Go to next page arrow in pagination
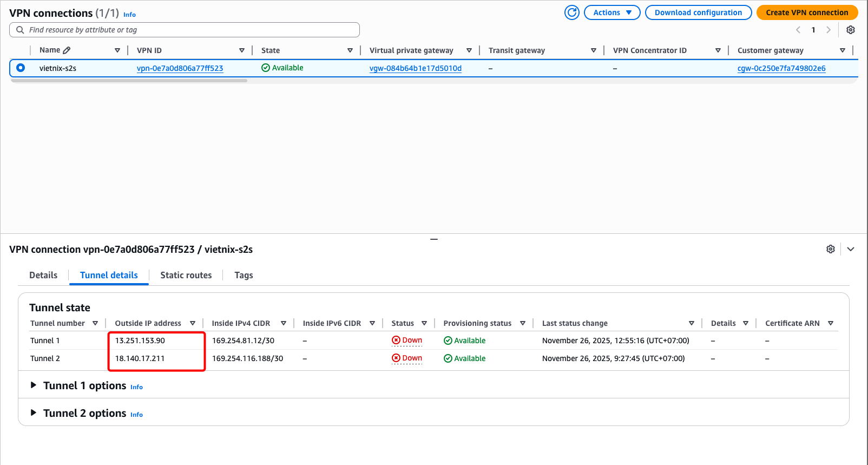Screen dimensions: 868x465 pyautogui.click(x=828, y=30)
